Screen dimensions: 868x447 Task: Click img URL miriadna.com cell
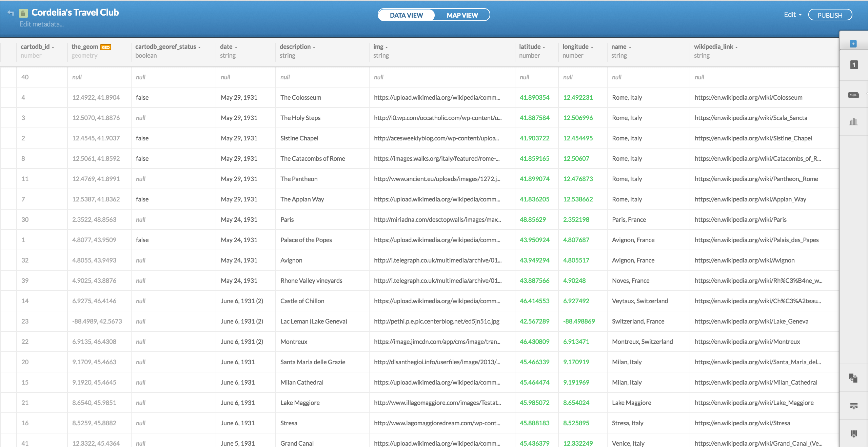(x=442, y=220)
